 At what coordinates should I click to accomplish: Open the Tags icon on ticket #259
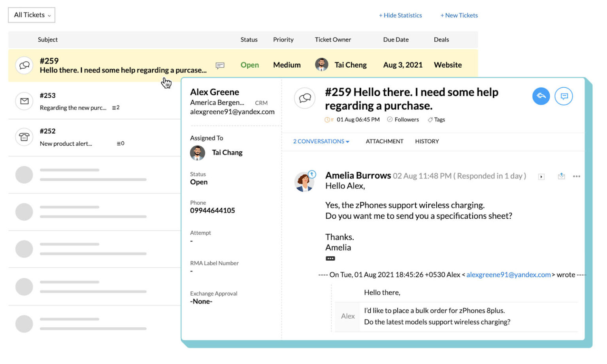436,119
